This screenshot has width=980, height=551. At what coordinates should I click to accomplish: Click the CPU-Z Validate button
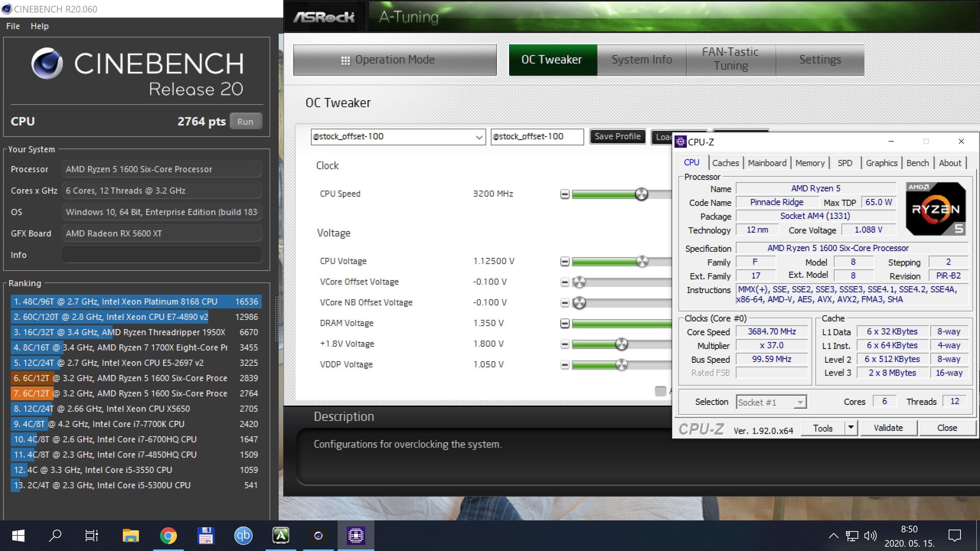click(888, 428)
